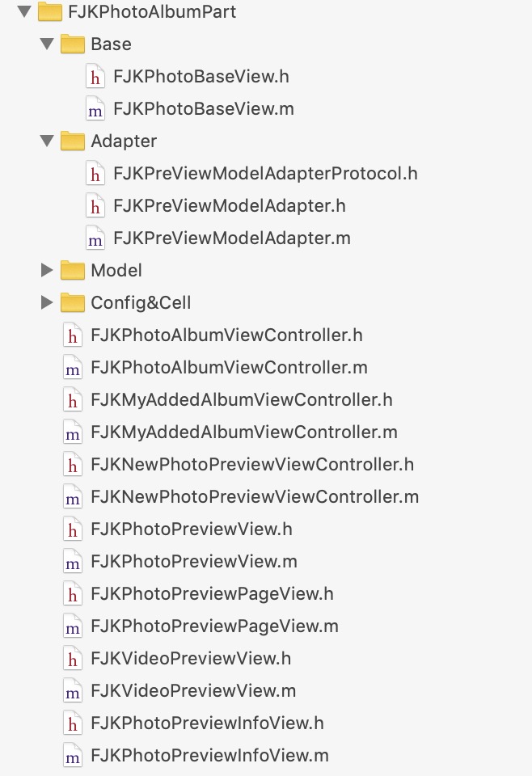Click the FJKPhotoAlbumPart folder icon
This screenshot has width=532, height=776.
pyautogui.click(x=50, y=12)
